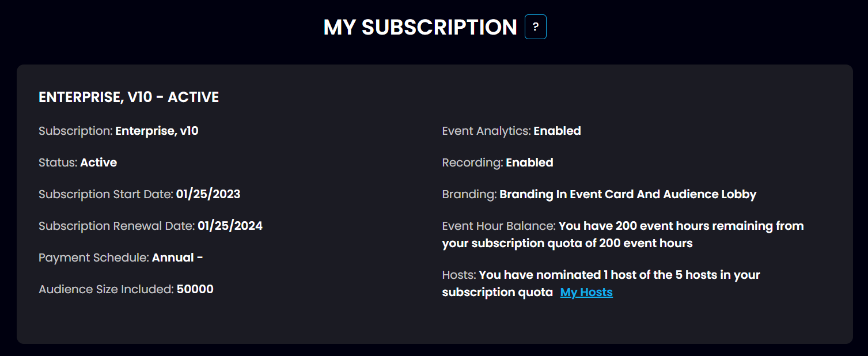Click the Subscription Start Date label
This screenshot has width=868, height=356.
tap(106, 194)
